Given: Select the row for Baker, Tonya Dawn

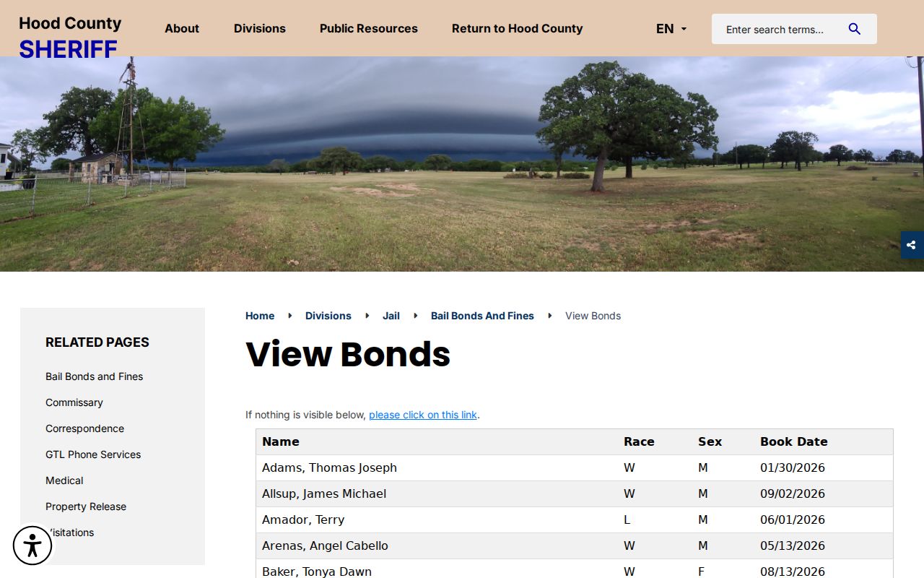Looking at the screenshot, I should click(x=575, y=569).
